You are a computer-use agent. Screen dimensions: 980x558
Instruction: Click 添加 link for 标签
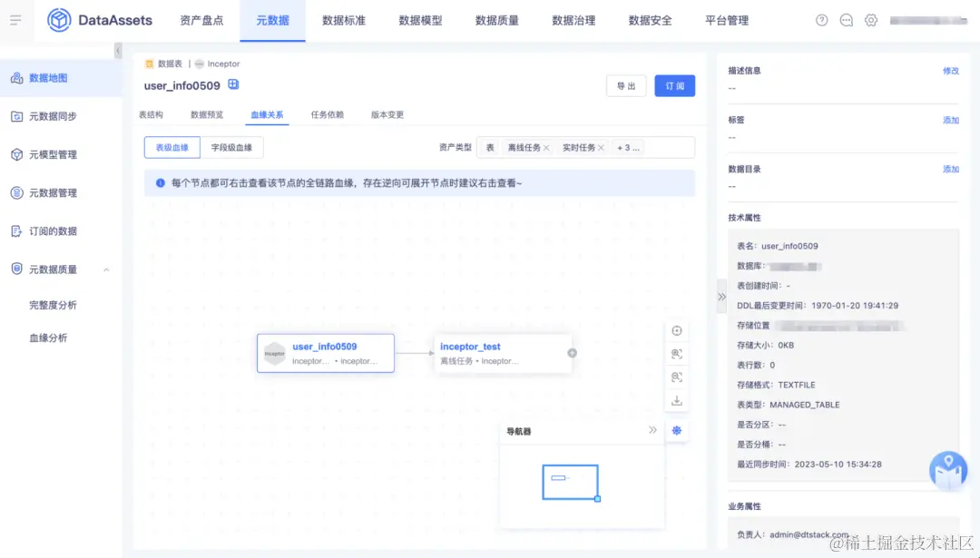pos(951,120)
